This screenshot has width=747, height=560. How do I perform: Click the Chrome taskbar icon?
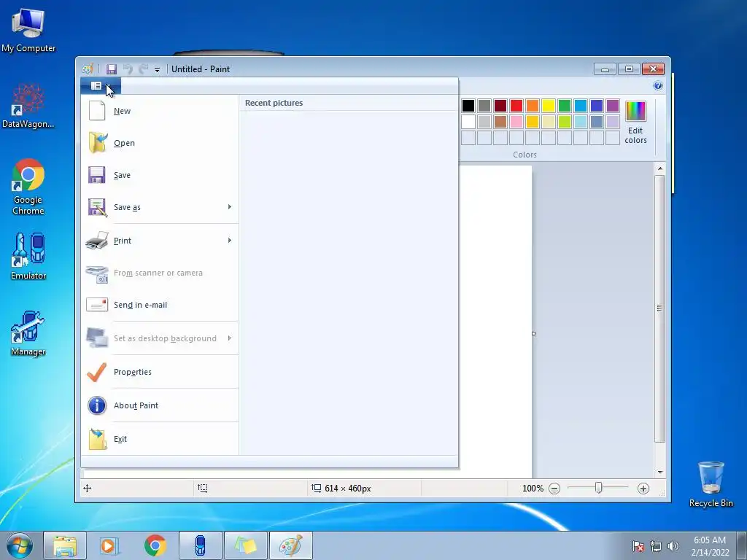coord(155,545)
